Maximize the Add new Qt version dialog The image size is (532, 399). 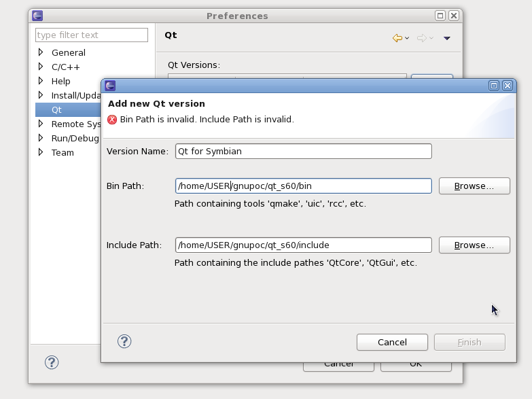coord(494,86)
